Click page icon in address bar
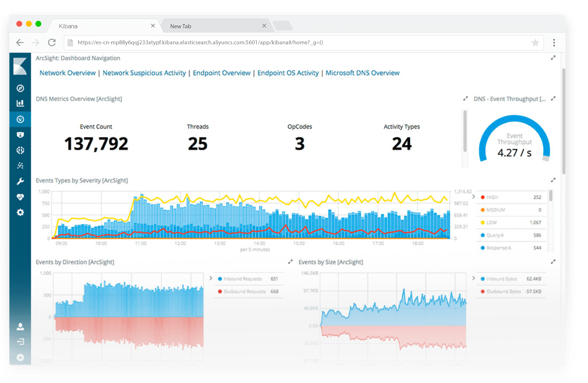This screenshot has height=383, width=588. pos(70,43)
